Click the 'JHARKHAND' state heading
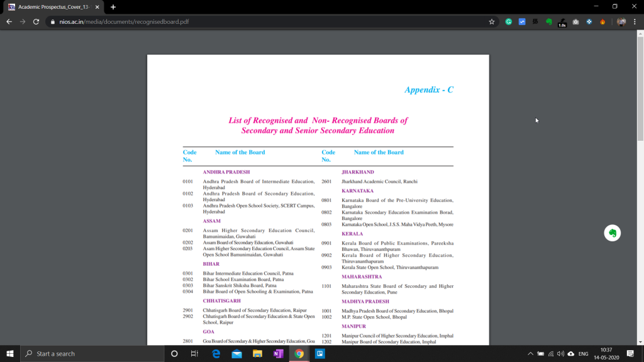The image size is (644, 362). point(358,172)
